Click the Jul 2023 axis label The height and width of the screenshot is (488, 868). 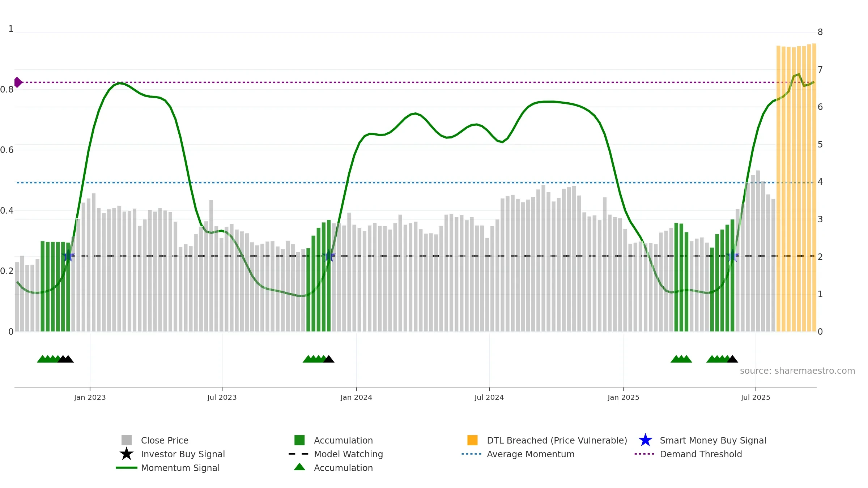(x=222, y=398)
